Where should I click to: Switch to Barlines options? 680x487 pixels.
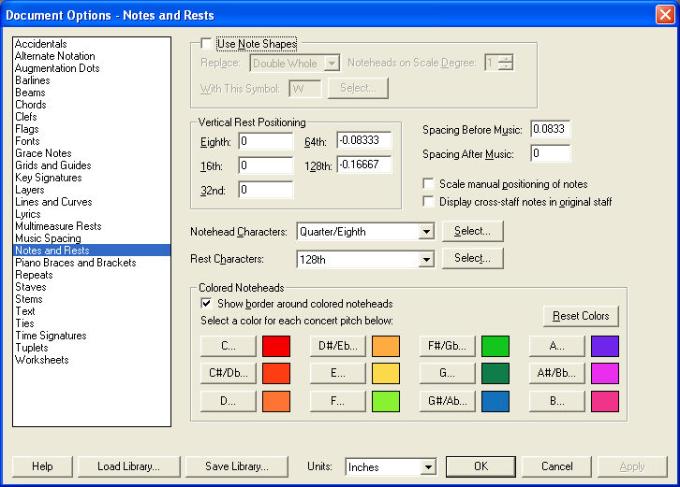33,80
